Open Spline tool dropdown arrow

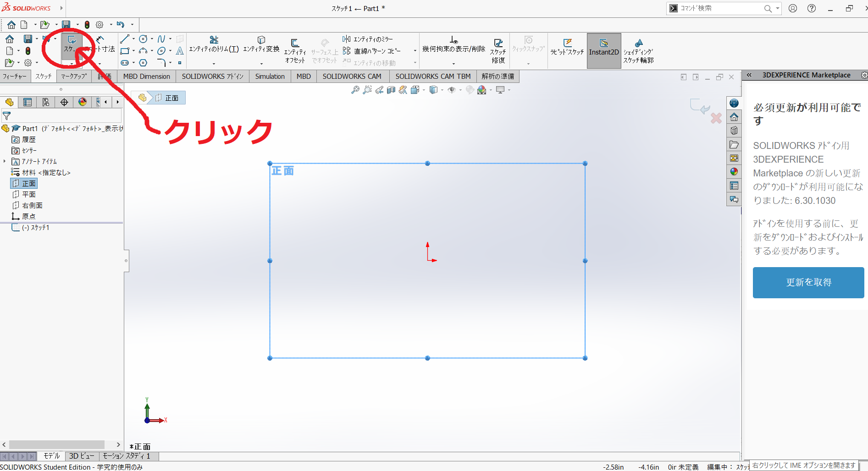coord(170,39)
